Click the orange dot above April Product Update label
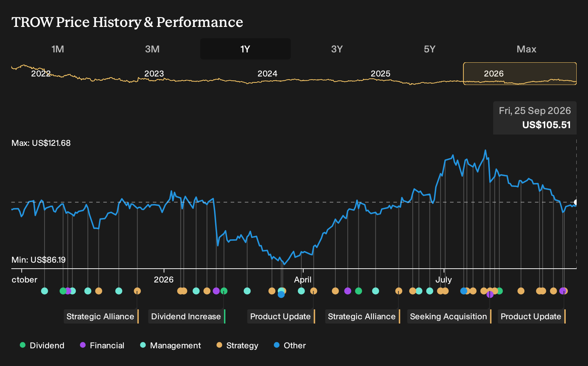This screenshot has height=366, width=588. click(313, 291)
